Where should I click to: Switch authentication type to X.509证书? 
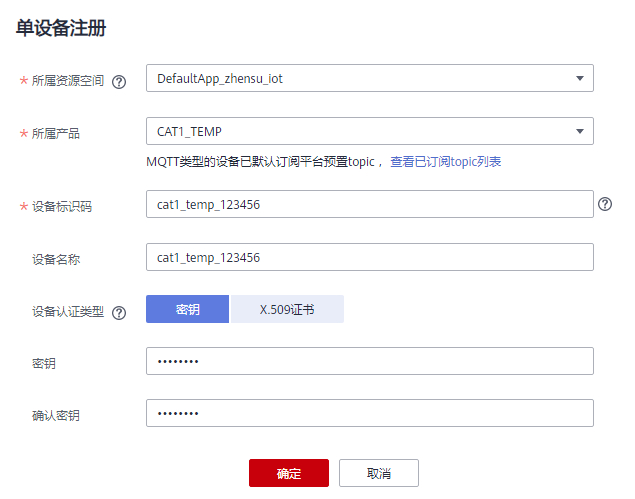click(x=287, y=309)
